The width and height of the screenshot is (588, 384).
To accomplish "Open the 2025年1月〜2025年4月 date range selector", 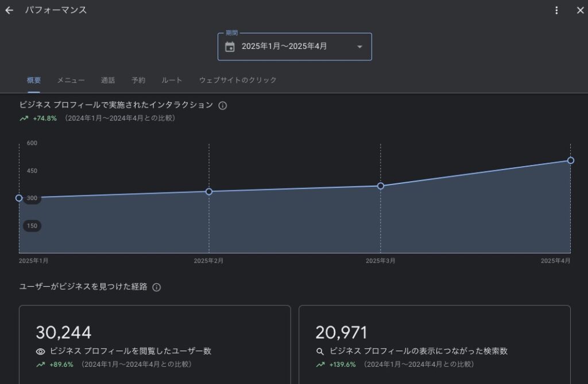I will 284,47.
